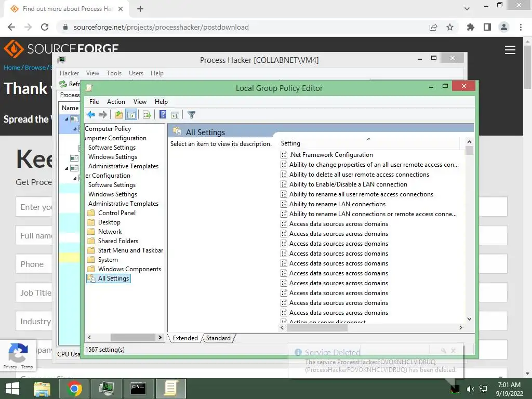Click the Chrome address bar URL
This screenshot has width=532, height=399.
click(161, 27)
